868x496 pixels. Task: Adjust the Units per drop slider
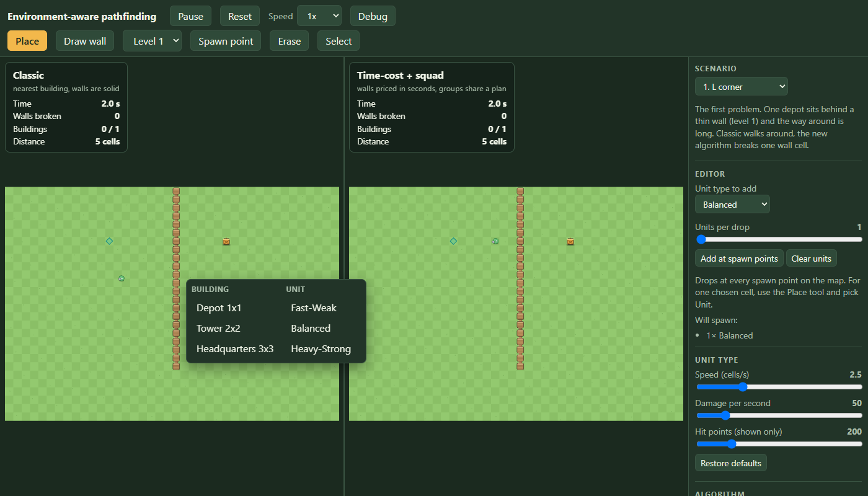coord(779,239)
